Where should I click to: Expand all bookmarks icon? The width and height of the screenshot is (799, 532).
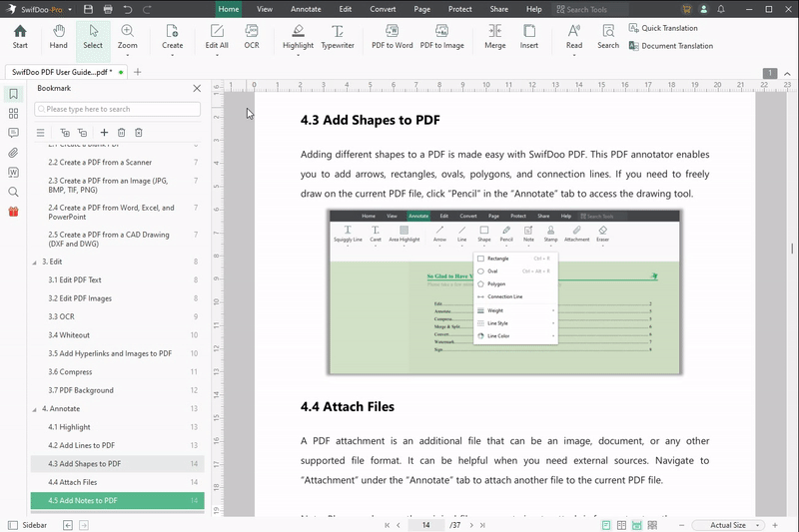[65, 133]
